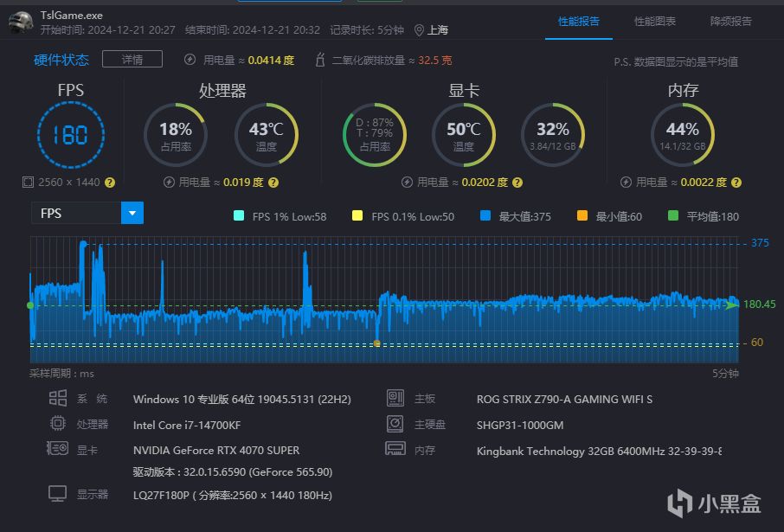Click the Intel Core i7-14700KF text

click(187, 425)
